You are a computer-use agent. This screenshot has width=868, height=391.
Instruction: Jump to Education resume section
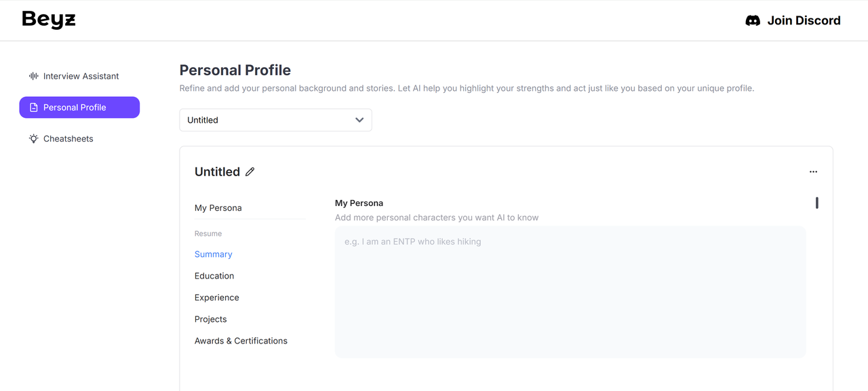click(214, 276)
